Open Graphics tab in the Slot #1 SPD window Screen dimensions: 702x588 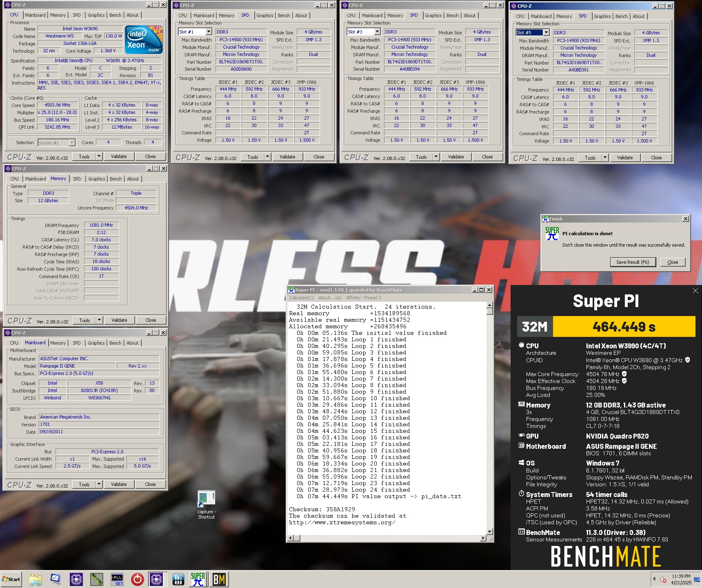coord(265,16)
